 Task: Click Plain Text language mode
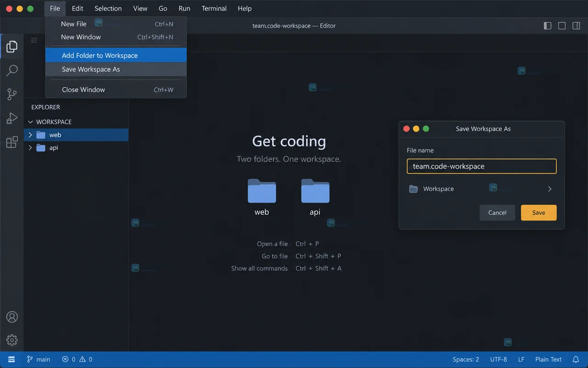click(548, 359)
